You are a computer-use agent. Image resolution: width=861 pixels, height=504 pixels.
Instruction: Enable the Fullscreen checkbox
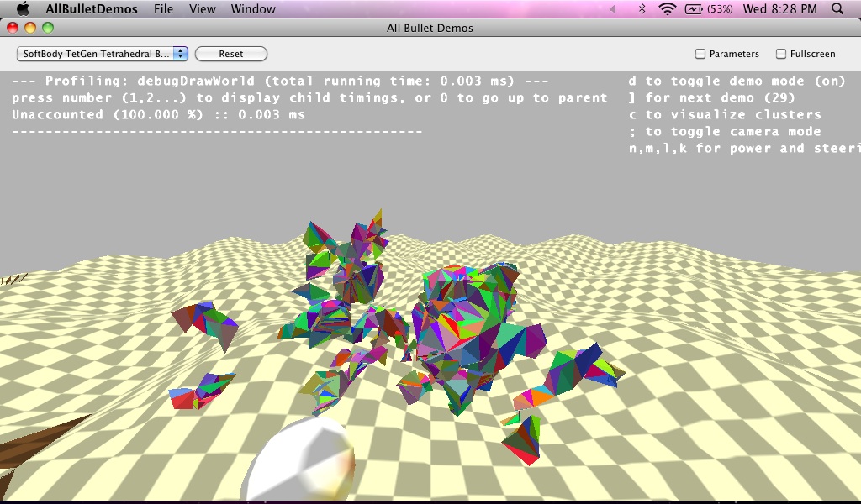coord(781,54)
